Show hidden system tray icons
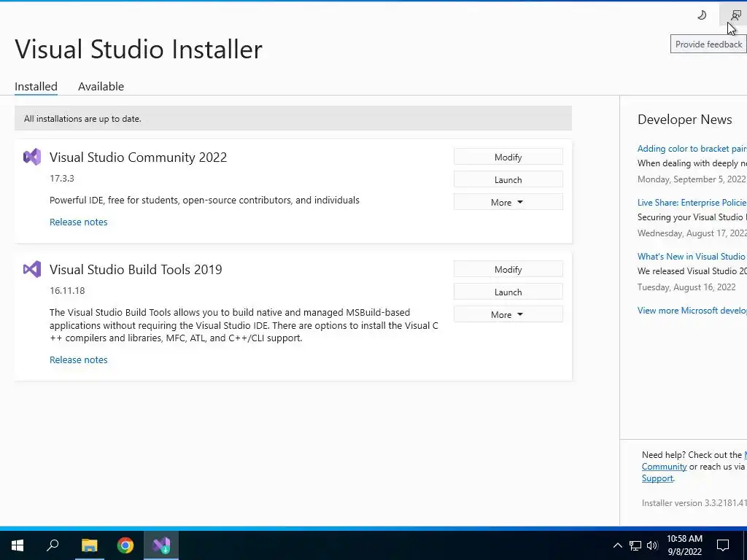Viewport: 747px width, 560px height. tap(617, 545)
